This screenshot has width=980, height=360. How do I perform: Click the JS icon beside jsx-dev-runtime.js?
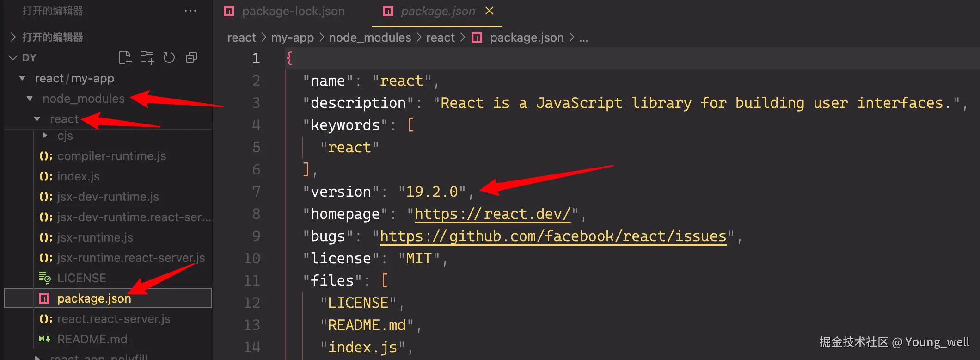tap(45, 197)
